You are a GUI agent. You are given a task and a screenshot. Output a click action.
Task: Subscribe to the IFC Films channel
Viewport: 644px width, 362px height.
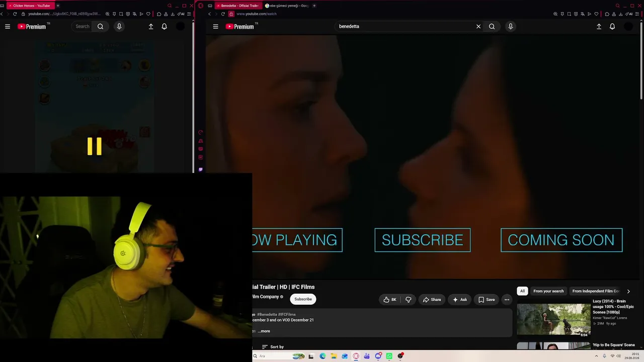[303, 299]
